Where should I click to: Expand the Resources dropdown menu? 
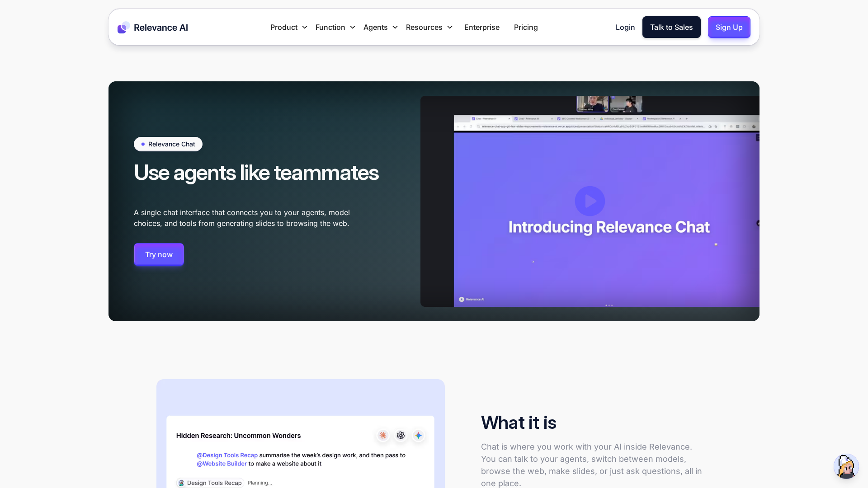click(429, 27)
